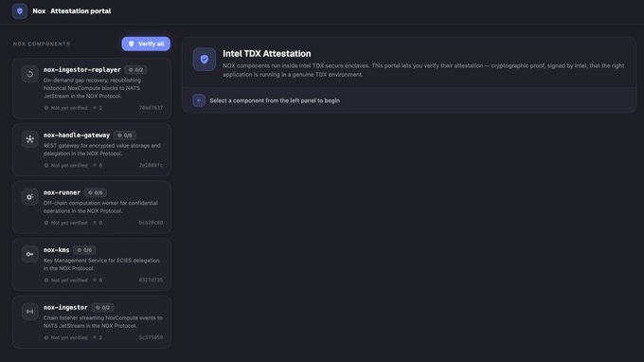Click the hash 8327d735 on nox-kms

point(151,280)
